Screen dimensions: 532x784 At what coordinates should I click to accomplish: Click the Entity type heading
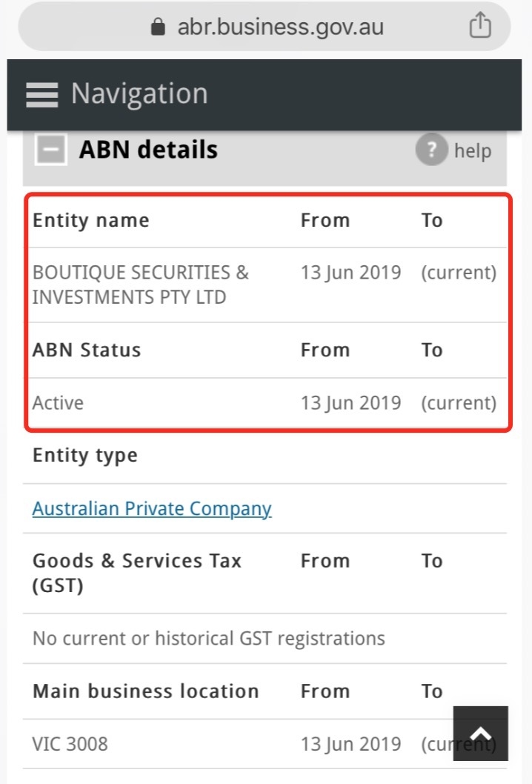tap(85, 456)
